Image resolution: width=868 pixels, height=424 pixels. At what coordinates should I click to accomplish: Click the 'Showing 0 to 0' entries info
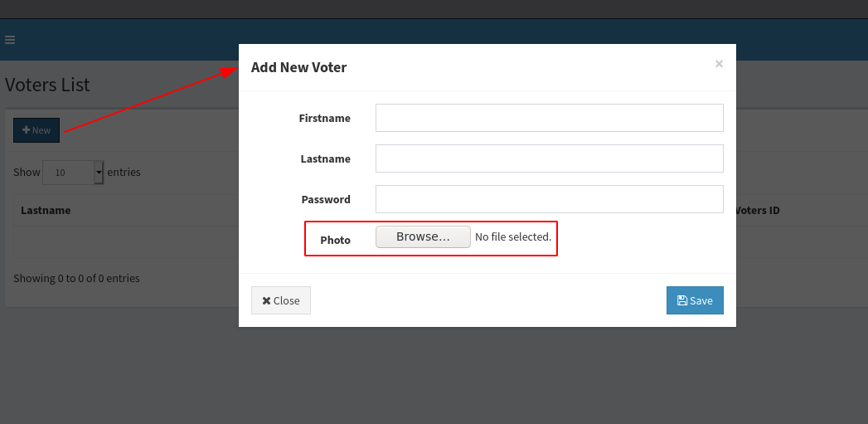(76, 279)
